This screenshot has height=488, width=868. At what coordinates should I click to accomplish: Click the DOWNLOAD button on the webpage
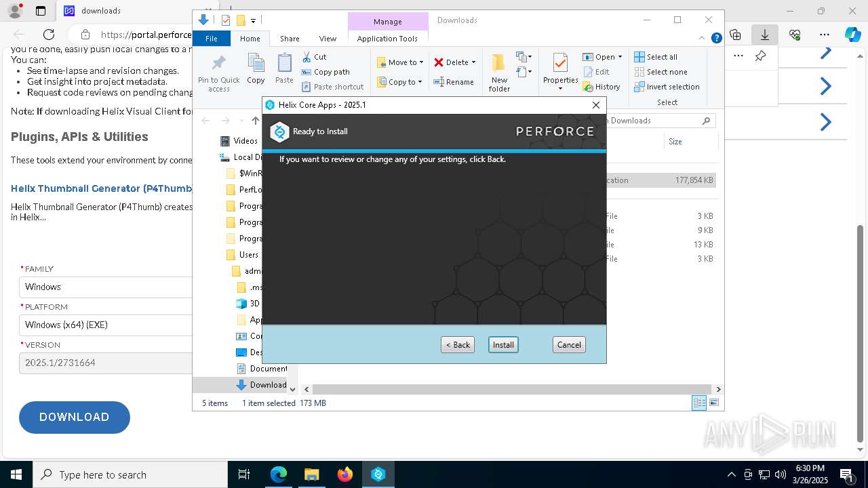pyautogui.click(x=75, y=418)
